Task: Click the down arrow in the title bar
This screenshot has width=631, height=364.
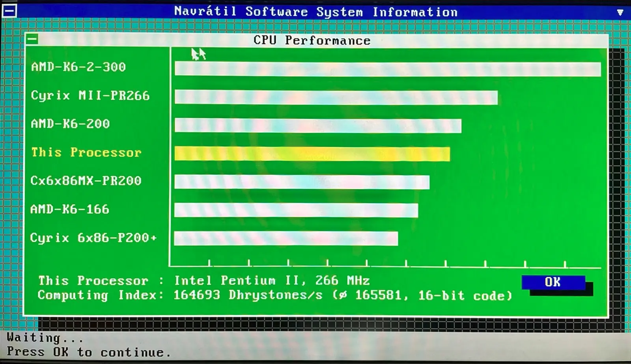Action: pos(620,12)
